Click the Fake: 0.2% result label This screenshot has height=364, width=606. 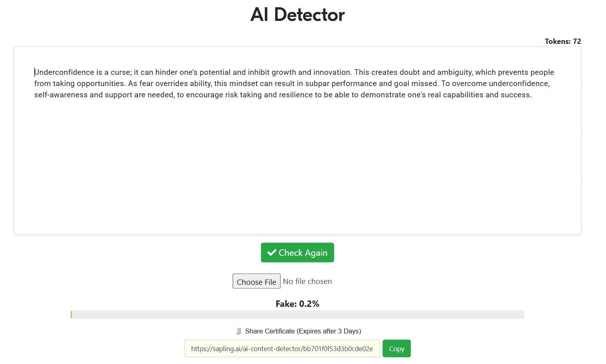(298, 304)
